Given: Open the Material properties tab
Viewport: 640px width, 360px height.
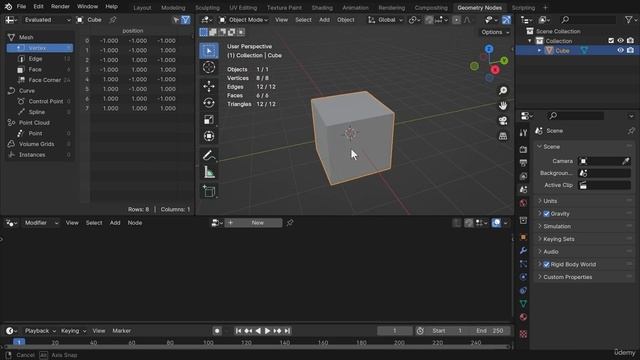Looking at the screenshot, I should pos(523,318).
